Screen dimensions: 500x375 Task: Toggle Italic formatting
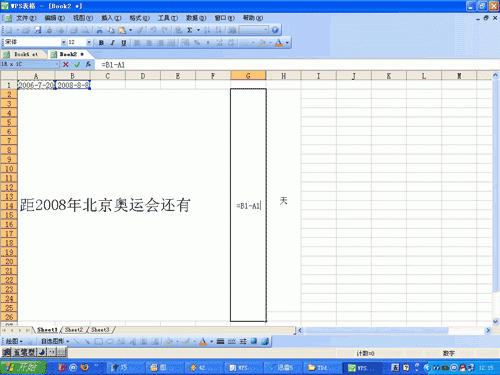[112, 43]
